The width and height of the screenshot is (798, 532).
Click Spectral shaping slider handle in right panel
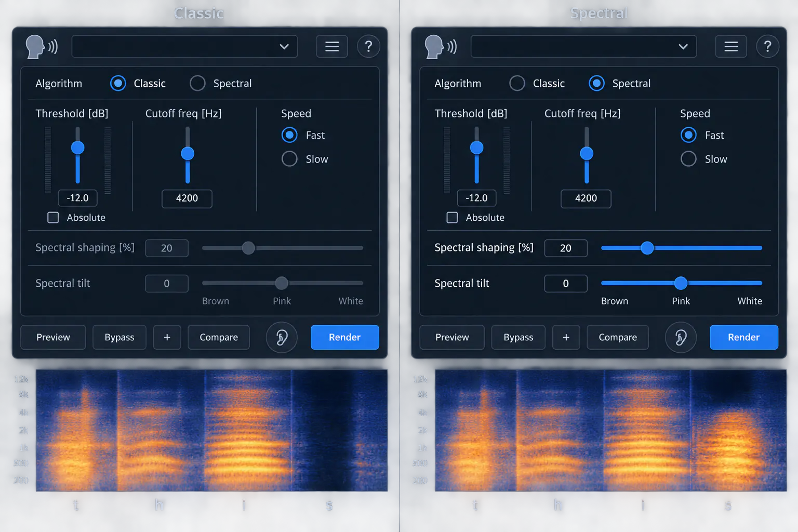pos(647,248)
